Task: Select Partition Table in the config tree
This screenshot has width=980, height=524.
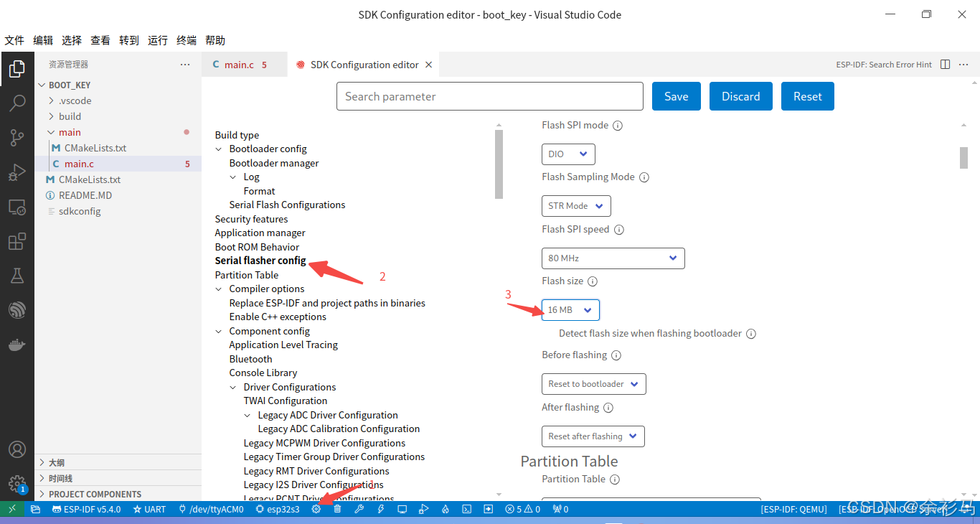Action: [247, 275]
